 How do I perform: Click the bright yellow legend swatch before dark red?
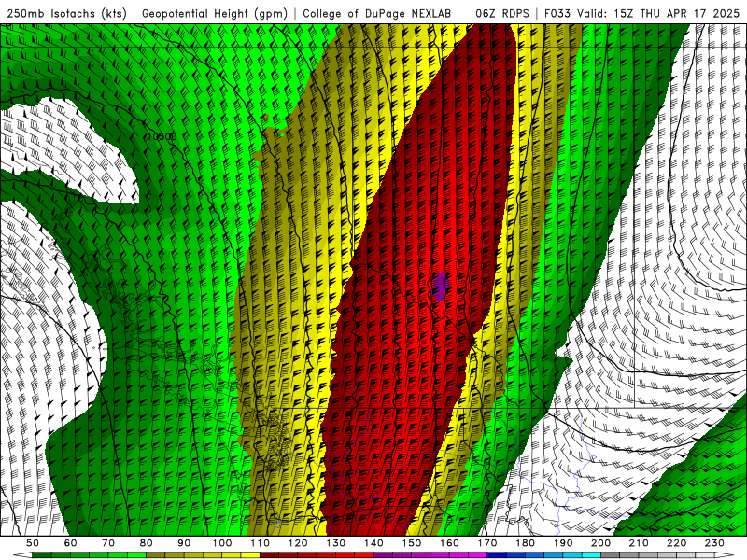click(250, 555)
